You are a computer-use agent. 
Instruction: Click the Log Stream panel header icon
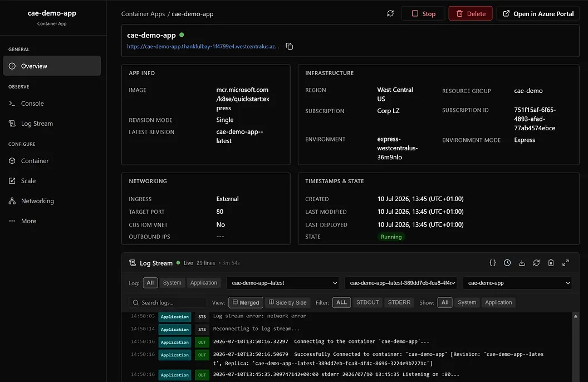[133, 263]
